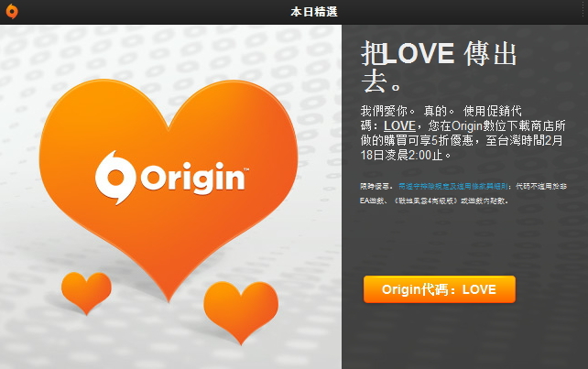Click the dotted grip handle in title bar
Image resolution: width=588 pixels, height=369 pixels.
tap(584, 11)
